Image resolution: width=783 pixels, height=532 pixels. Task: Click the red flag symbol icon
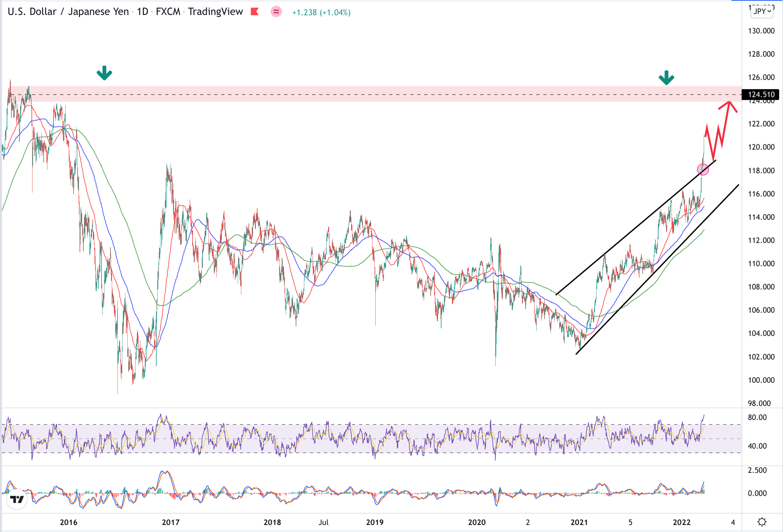click(x=255, y=12)
